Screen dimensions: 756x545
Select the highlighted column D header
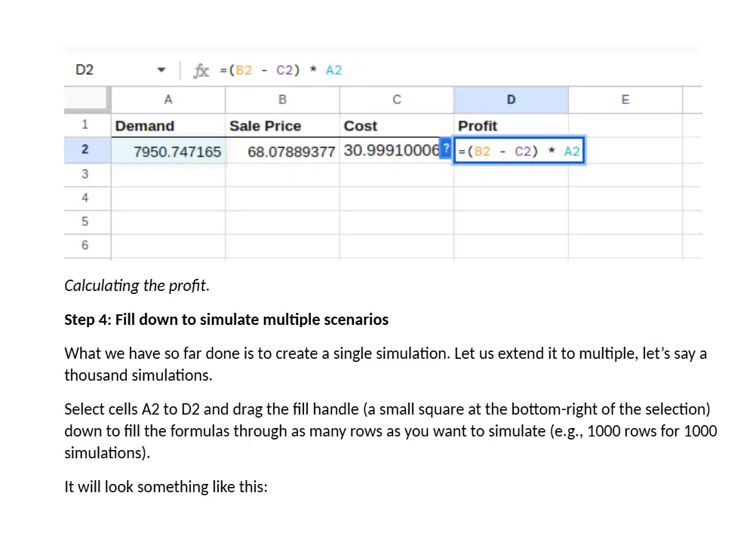click(511, 100)
